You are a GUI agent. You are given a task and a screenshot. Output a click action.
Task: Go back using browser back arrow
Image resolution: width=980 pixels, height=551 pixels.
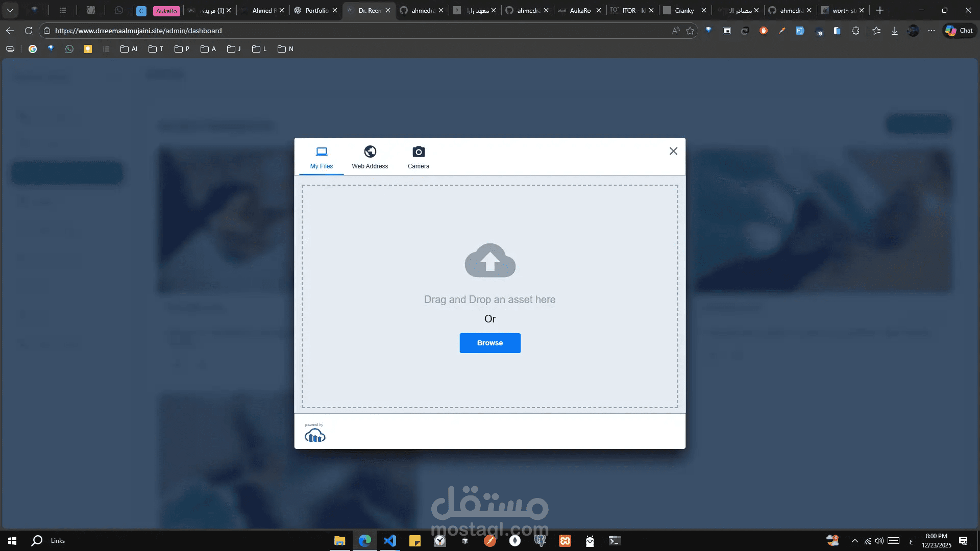(x=10, y=31)
